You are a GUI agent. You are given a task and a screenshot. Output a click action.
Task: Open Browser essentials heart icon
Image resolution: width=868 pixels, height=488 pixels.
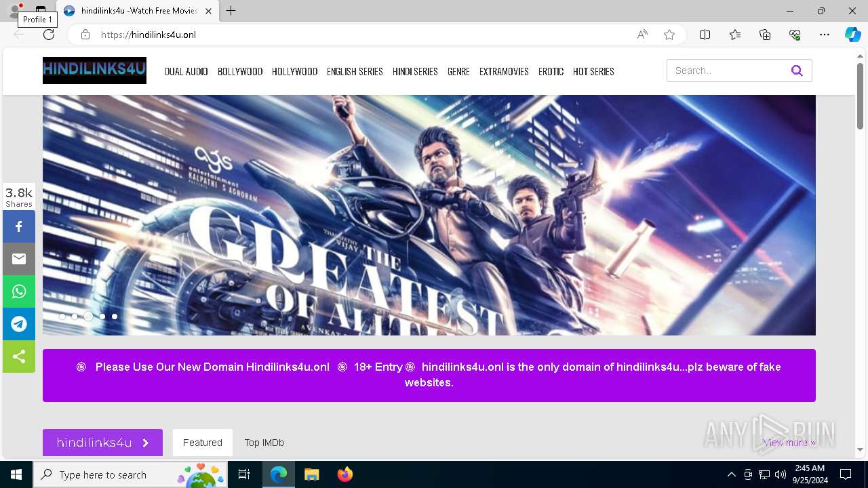pyautogui.click(x=795, y=35)
